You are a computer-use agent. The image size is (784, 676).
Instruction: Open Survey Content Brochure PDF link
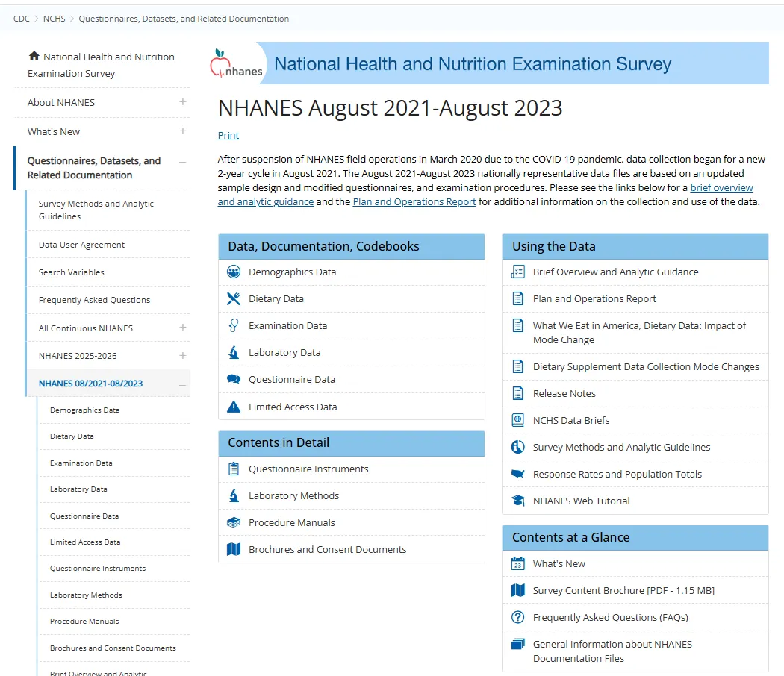[623, 590]
